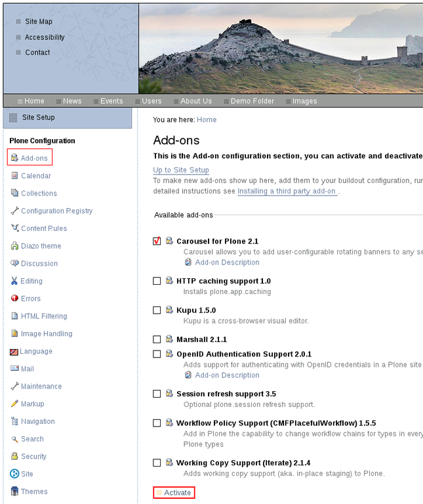Click the Home breadcrumb link
Viewport: 423px width, 504px height.
tap(207, 119)
